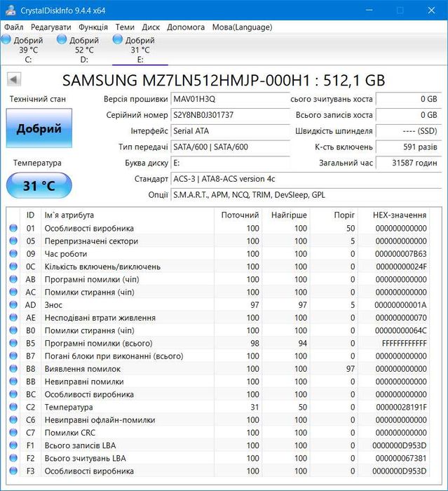Select the Знос attribute row
Image resolution: width=448 pixels, height=491 pixels.
[218, 304]
